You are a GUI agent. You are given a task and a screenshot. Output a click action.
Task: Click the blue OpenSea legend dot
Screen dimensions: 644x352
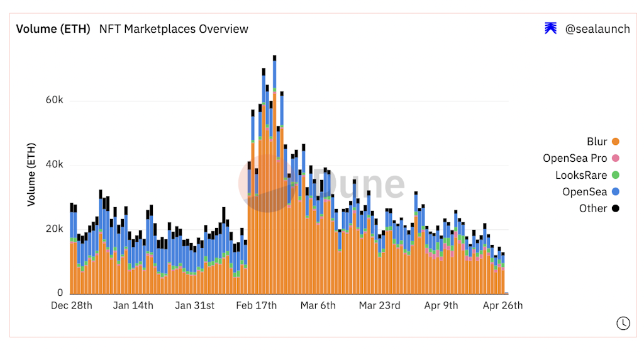pyautogui.click(x=615, y=192)
